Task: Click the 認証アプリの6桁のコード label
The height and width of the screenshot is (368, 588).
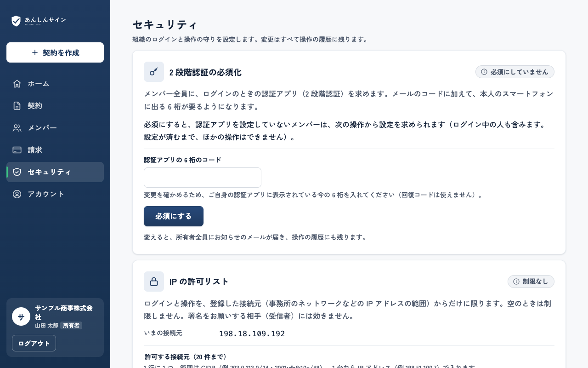Action: pyautogui.click(x=183, y=160)
